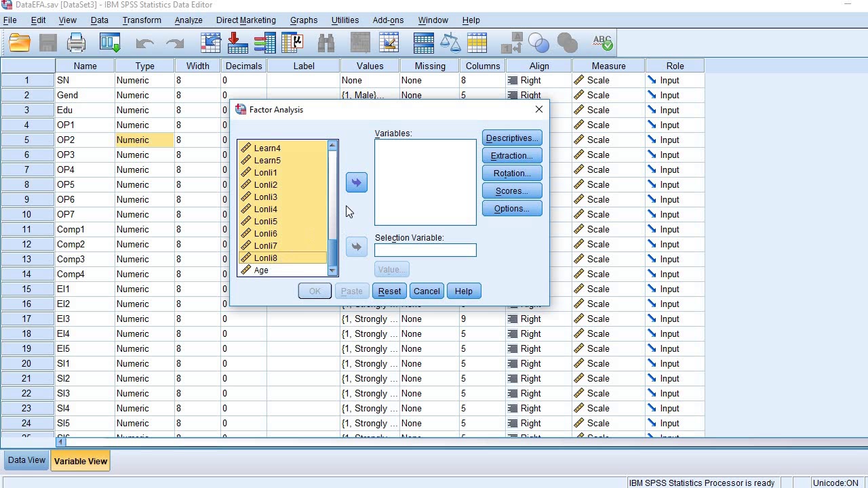
Task: Open the Graphs menu
Action: coord(304,20)
